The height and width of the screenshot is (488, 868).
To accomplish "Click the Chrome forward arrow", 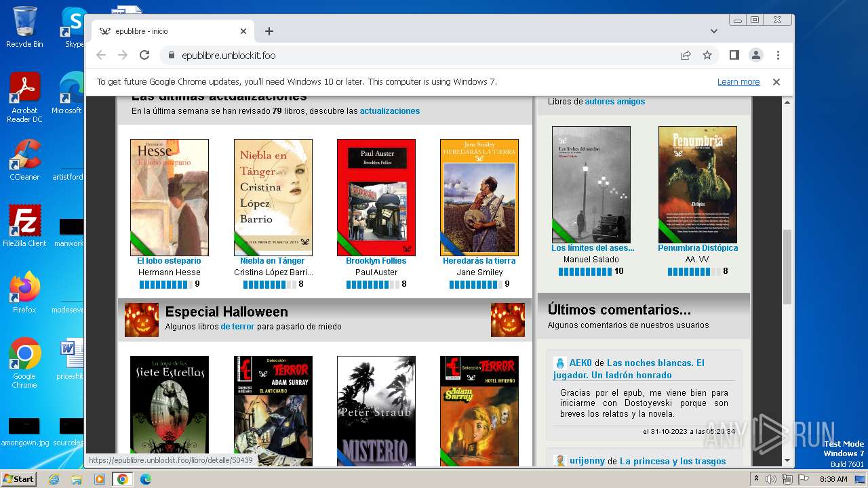I will (x=123, y=55).
